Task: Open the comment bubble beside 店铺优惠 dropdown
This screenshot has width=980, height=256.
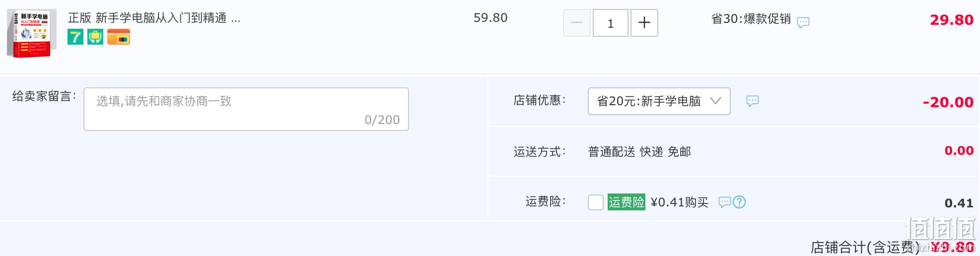Action: (x=753, y=101)
